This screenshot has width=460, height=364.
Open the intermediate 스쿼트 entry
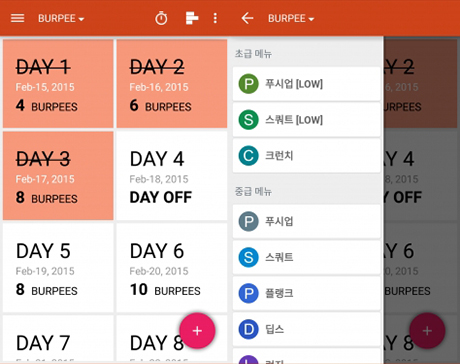pyautogui.click(x=306, y=257)
